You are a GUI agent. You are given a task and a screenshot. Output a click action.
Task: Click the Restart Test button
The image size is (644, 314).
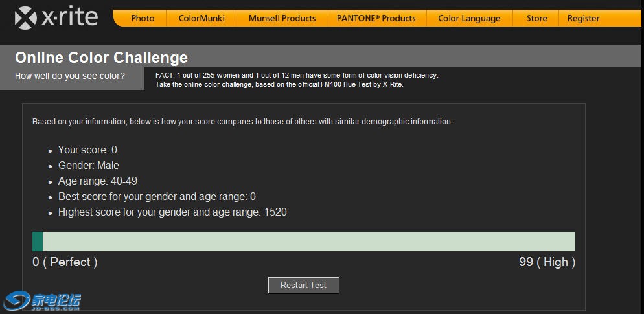point(303,286)
